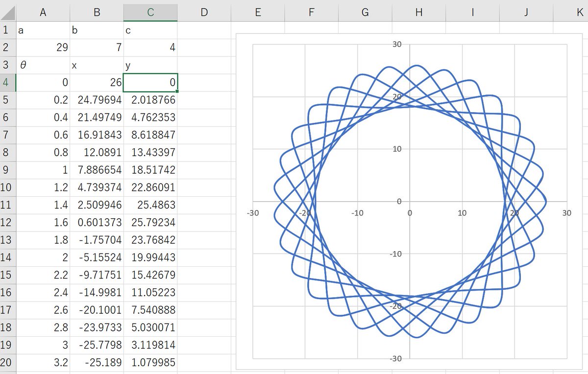Image resolution: width=588 pixels, height=374 pixels.
Task: Select cell with value 22.86091
Action: click(150, 187)
